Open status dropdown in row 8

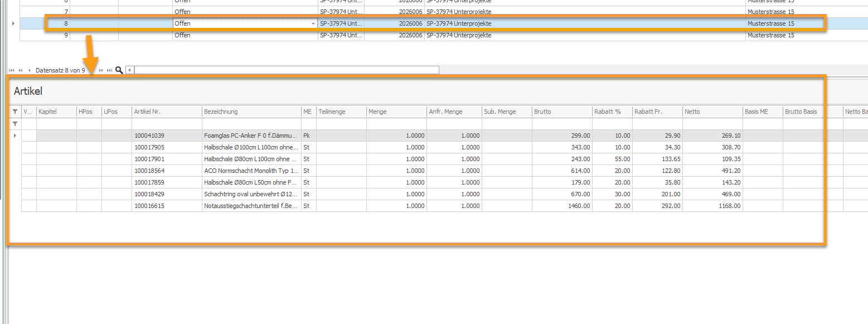(313, 23)
